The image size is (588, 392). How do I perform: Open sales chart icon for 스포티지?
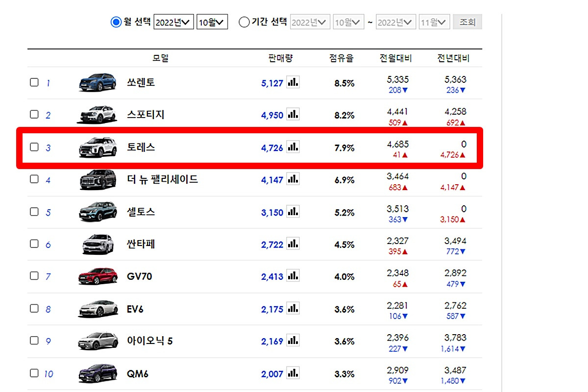[x=293, y=114]
